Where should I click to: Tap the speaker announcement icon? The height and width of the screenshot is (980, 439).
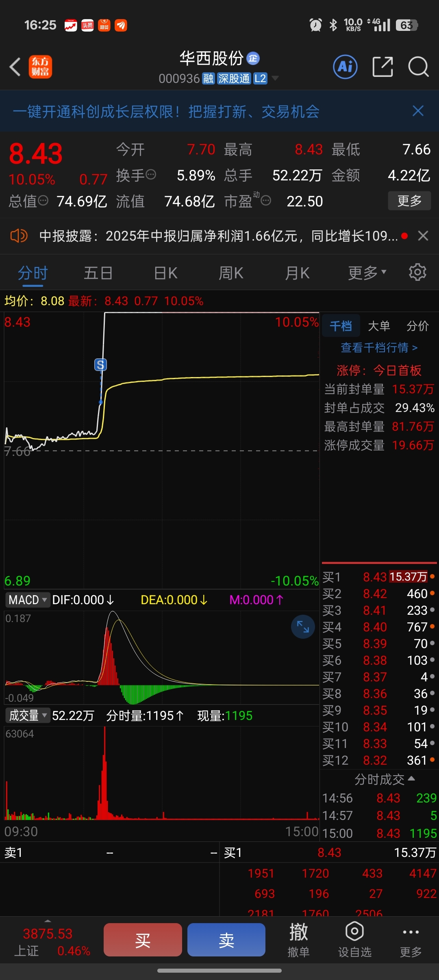tap(19, 236)
